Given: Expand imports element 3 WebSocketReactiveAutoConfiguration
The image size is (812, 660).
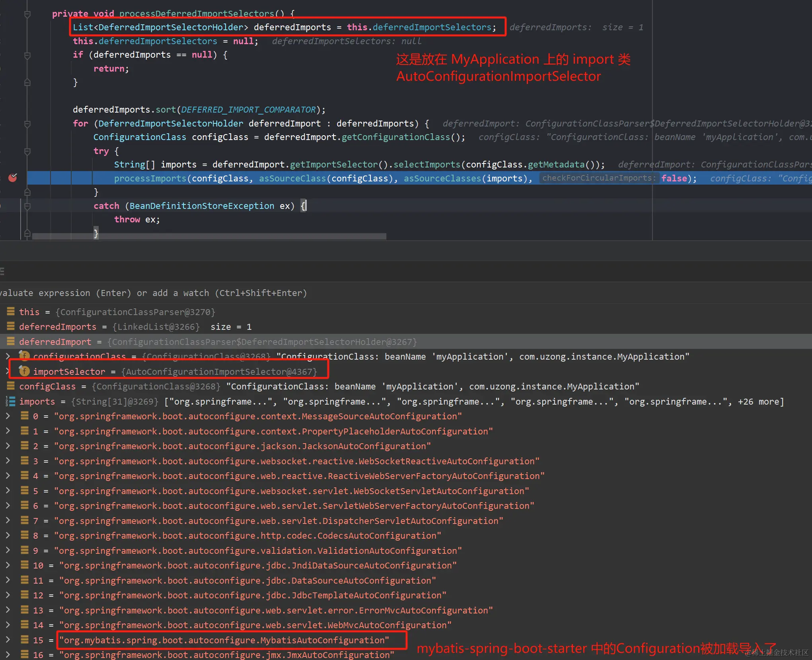Looking at the screenshot, I should point(8,461).
